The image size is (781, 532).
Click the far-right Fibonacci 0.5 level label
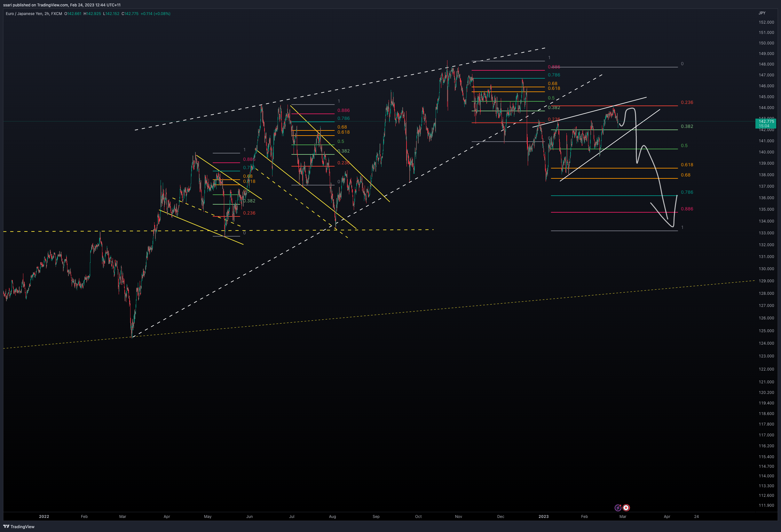(x=684, y=146)
